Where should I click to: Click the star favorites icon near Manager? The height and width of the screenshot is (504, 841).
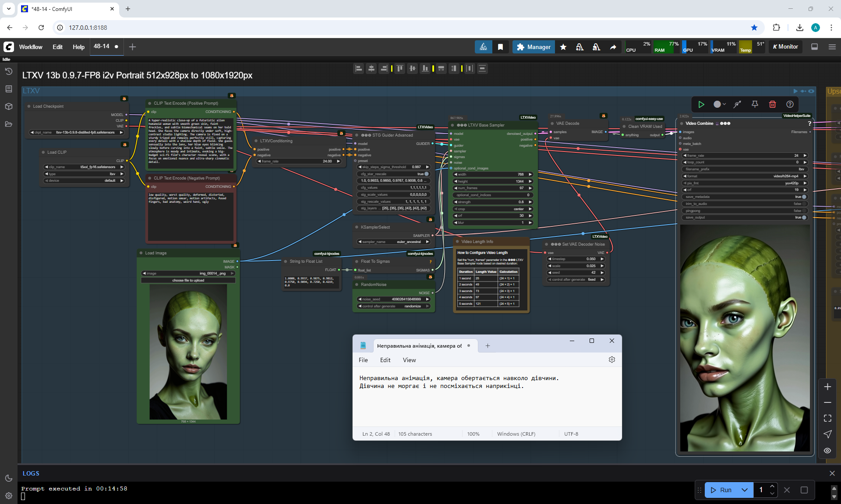pos(563,47)
